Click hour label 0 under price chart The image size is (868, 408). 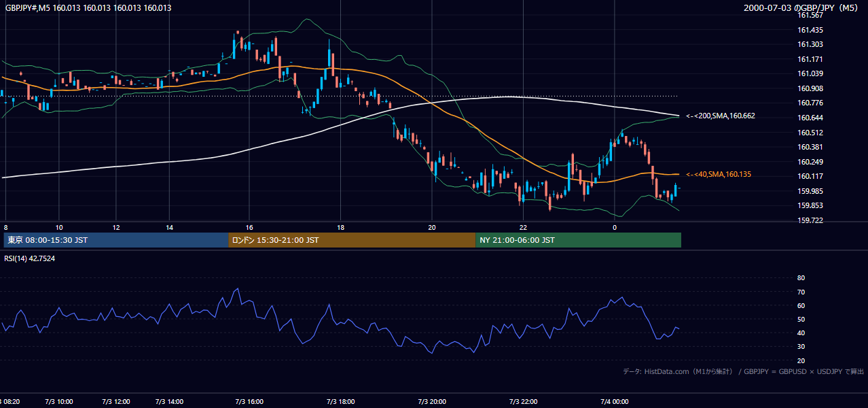click(x=615, y=228)
